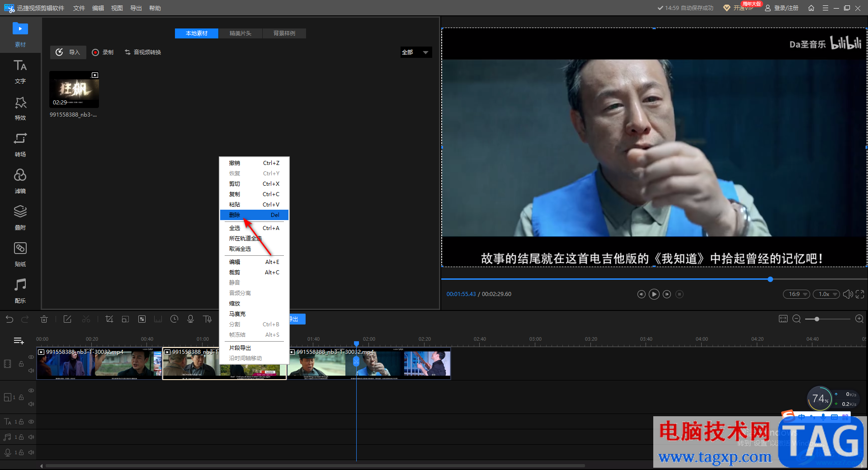Click the preview progress slider handle

click(x=770, y=279)
